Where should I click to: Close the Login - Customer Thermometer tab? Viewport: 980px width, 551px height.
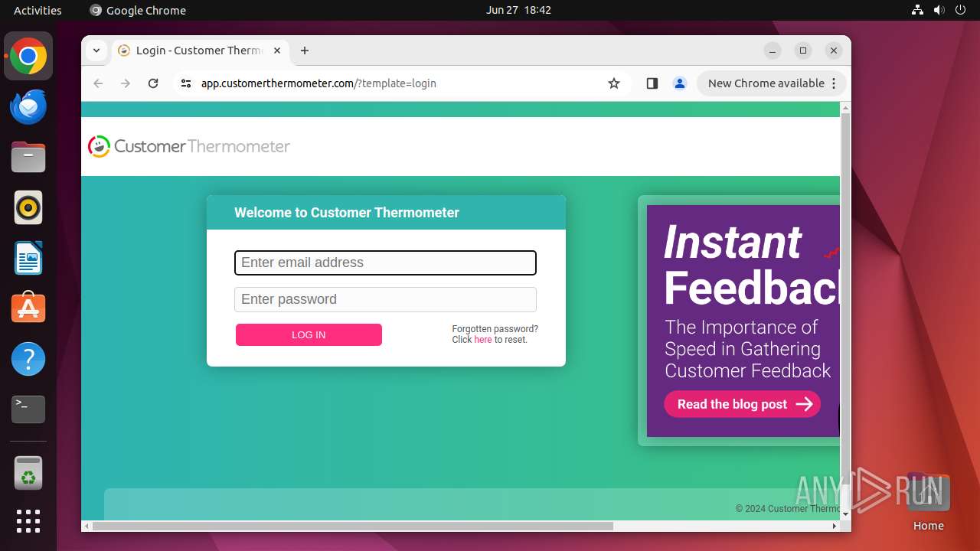click(x=277, y=51)
